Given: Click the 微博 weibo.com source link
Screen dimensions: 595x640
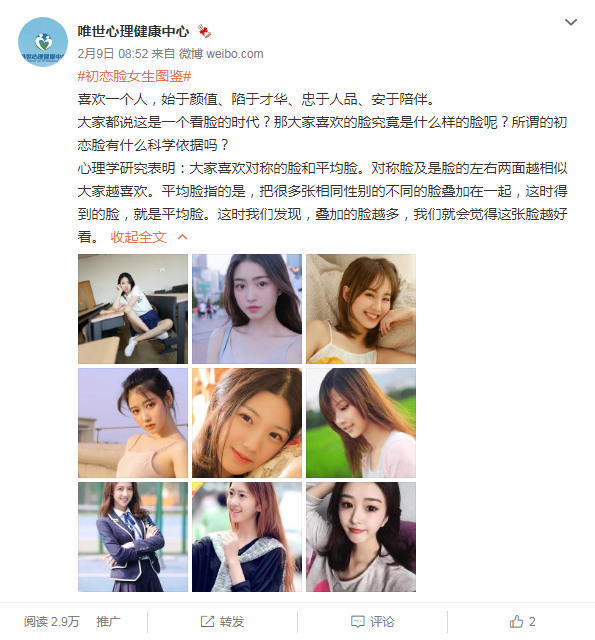Looking at the screenshot, I should pyautogui.click(x=221, y=53).
